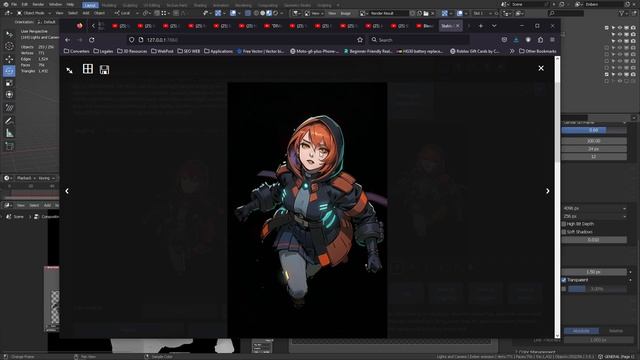Switch to the Layout workspace tab
Screen dimensions: 640x360
[x=90, y=5]
